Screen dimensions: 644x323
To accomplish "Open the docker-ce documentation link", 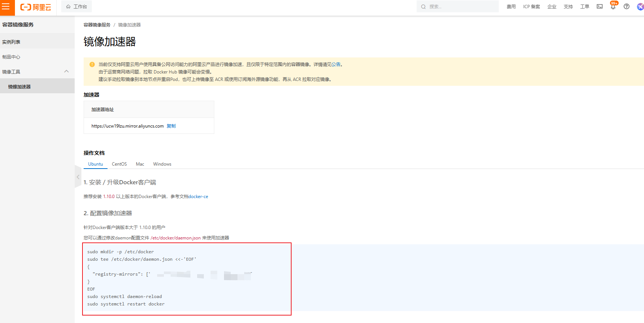I will [198, 197].
